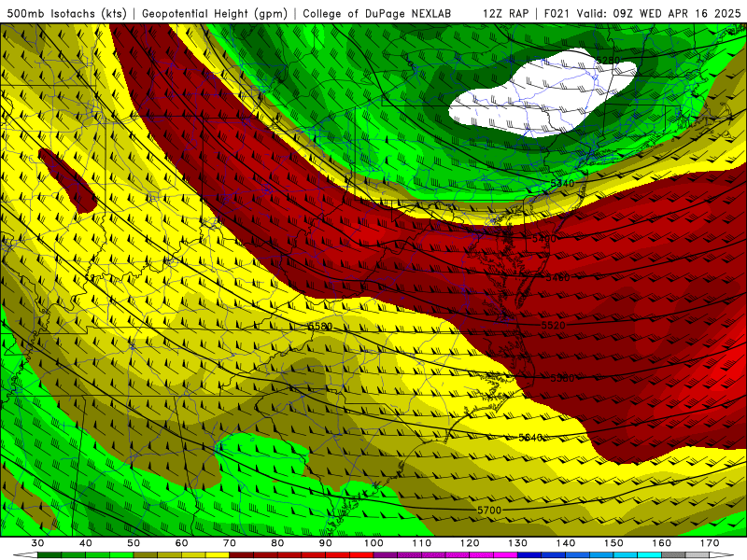This screenshot has height=560, width=747.
Task: Click the color bar value 90
Action: tap(325, 543)
